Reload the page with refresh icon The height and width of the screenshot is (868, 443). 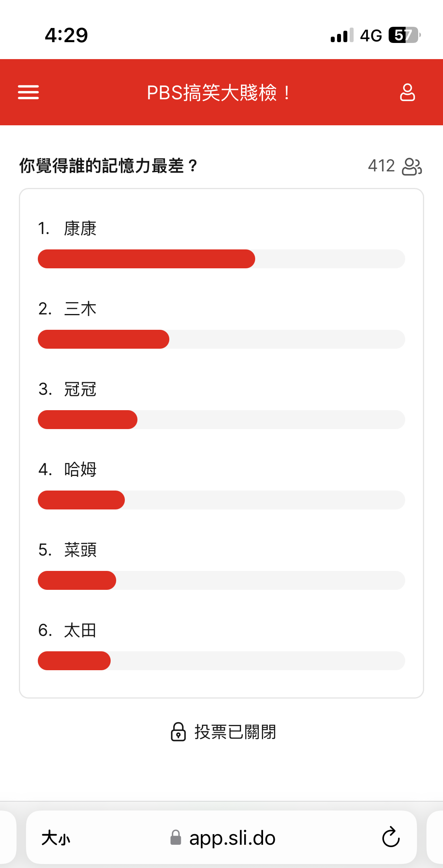click(x=391, y=837)
